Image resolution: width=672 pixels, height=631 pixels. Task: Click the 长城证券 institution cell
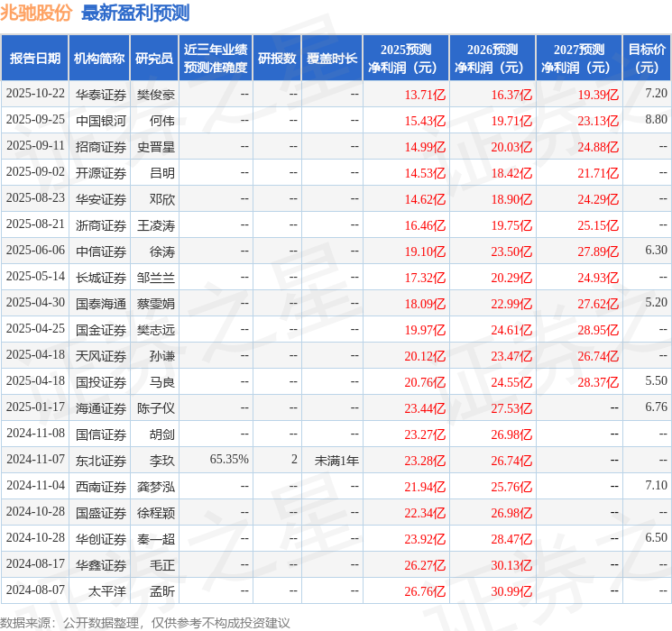(101, 278)
